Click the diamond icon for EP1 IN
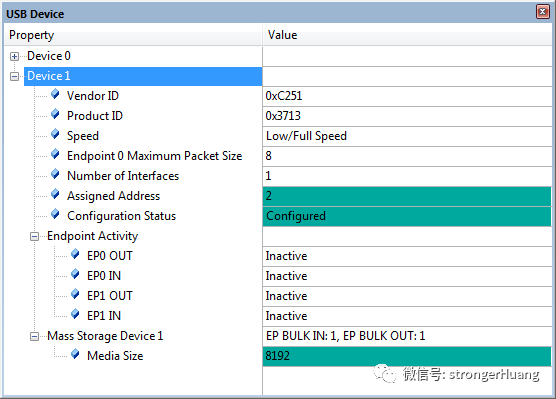The height and width of the screenshot is (399, 556). click(x=75, y=314)
